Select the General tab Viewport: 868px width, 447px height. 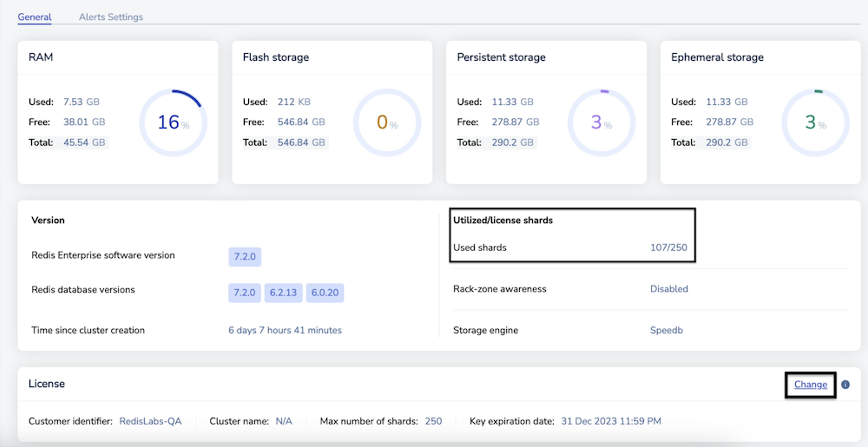tap(34, 17)
